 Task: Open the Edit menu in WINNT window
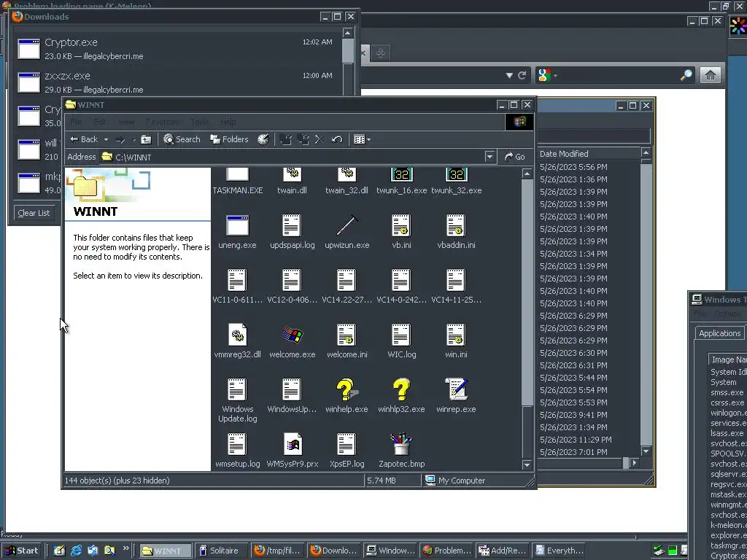pyautogui.click(x=99, y=122)
